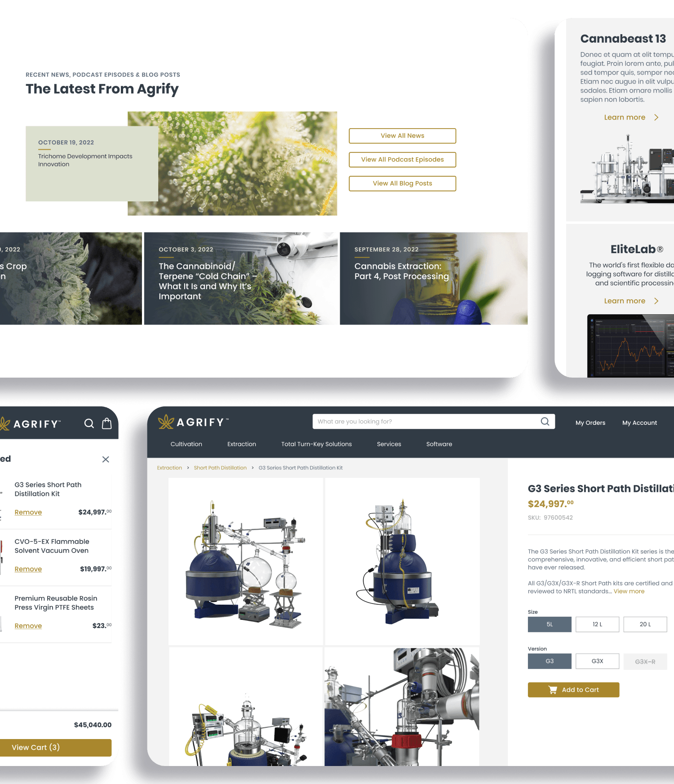Click the Agrify logo in the mobile header

pyautogui.click(x=31, y=424)
